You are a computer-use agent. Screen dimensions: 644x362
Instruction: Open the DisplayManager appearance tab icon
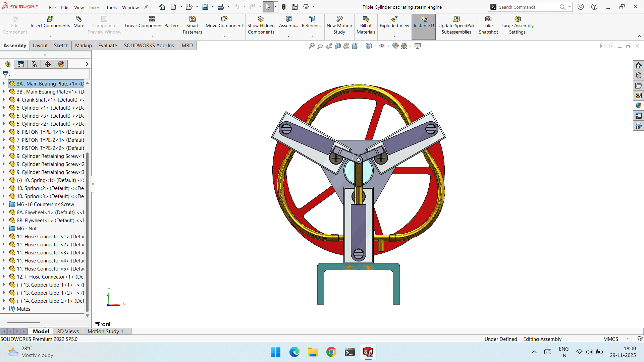[61, 64]
